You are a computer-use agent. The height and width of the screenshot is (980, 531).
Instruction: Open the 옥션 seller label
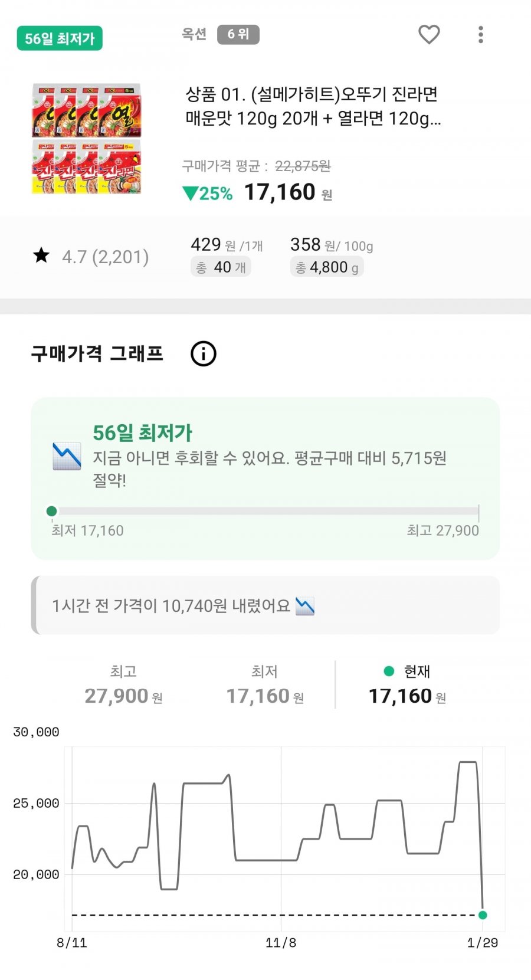194,34
